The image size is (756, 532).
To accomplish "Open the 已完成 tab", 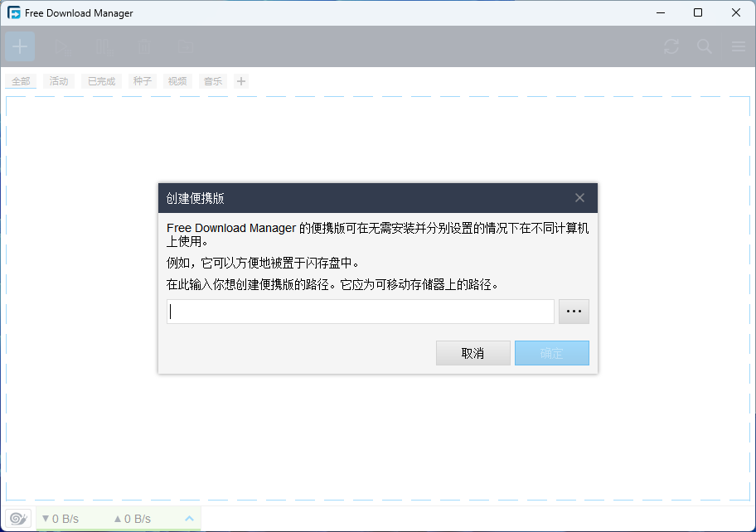I will (x=101, y=81).
